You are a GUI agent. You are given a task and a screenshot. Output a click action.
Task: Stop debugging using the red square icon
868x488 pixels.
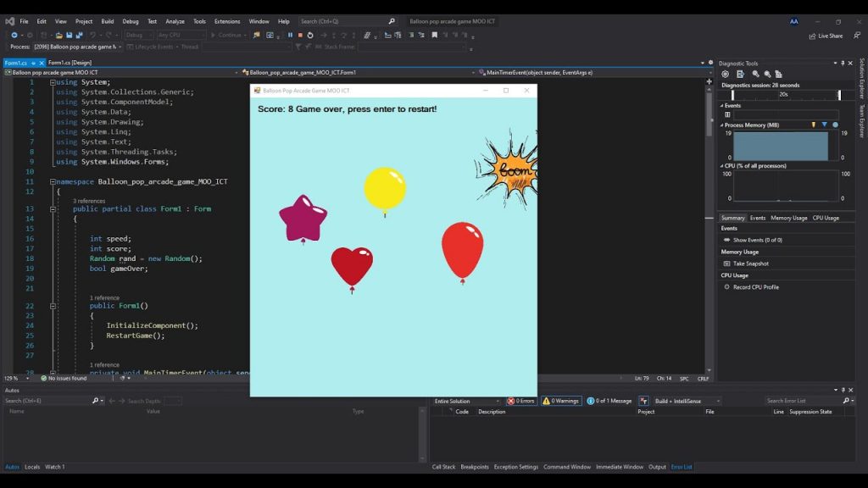tap(299, 35)
